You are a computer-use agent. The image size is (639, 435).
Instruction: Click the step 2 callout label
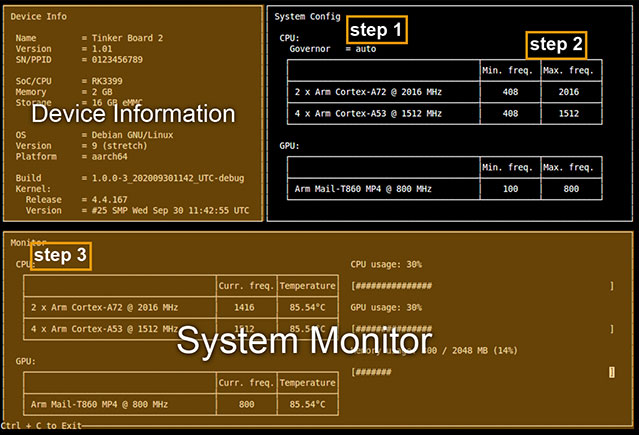556,44
